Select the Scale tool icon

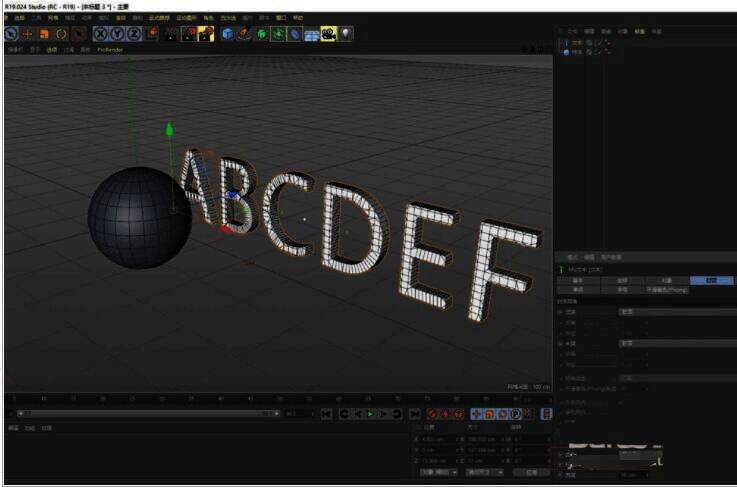click(44, 34)
